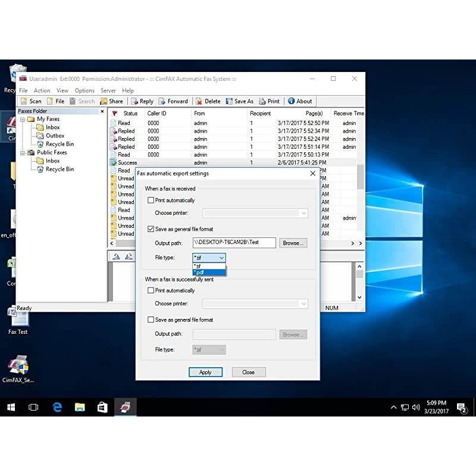Click the Scan toolbar icon

(24, 101)
